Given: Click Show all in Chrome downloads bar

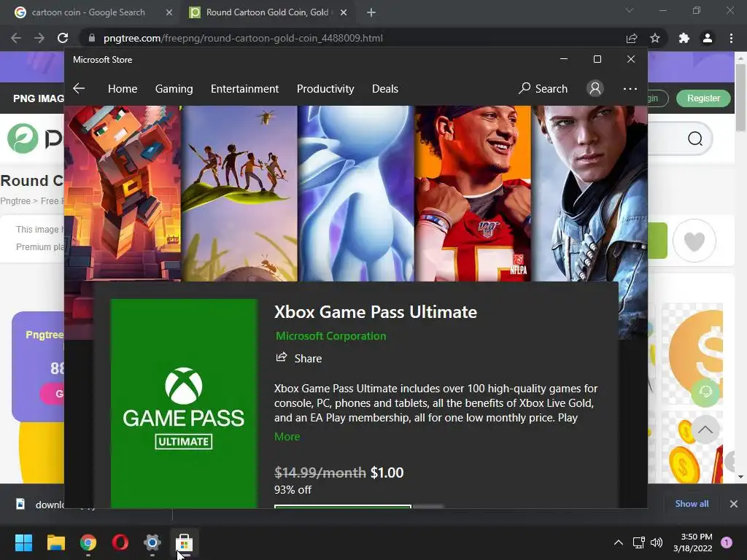Looking at the screenshot, I should point(692,503).
